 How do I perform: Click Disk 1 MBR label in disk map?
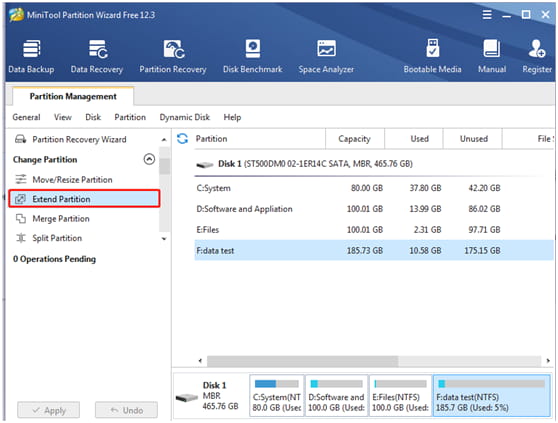point(220,396)
